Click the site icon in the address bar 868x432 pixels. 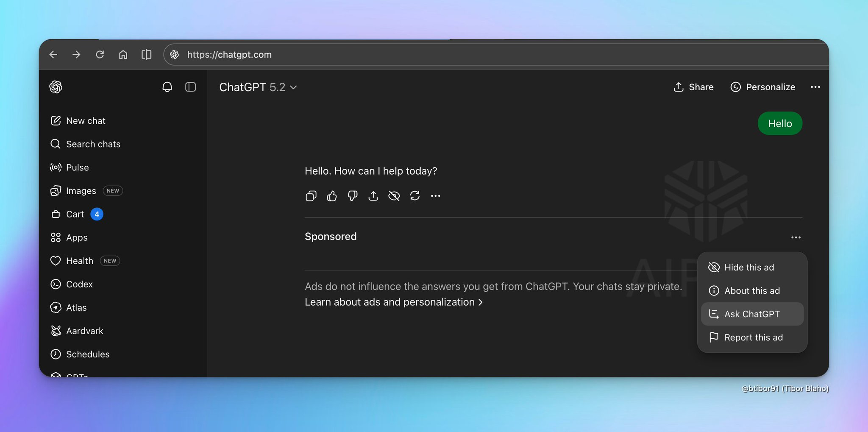[174, 55]
